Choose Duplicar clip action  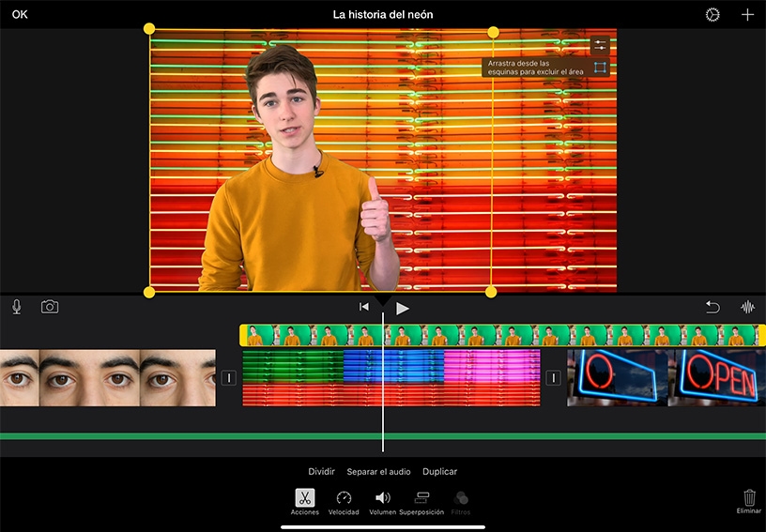pos(439,471)
